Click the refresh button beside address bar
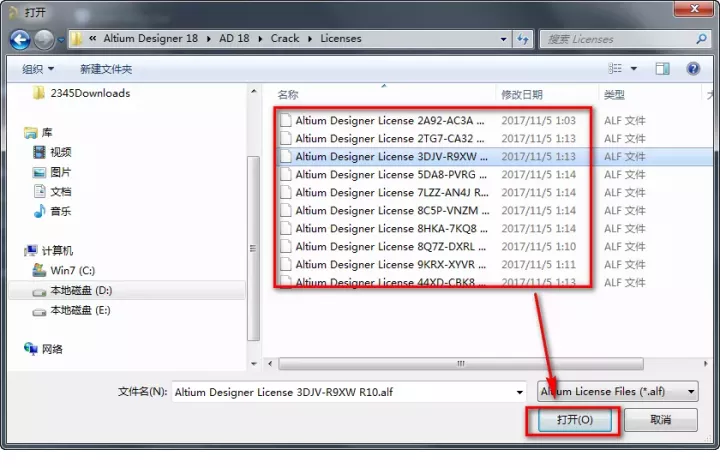This screenshot has height=468, width=720. coord(522,39)
